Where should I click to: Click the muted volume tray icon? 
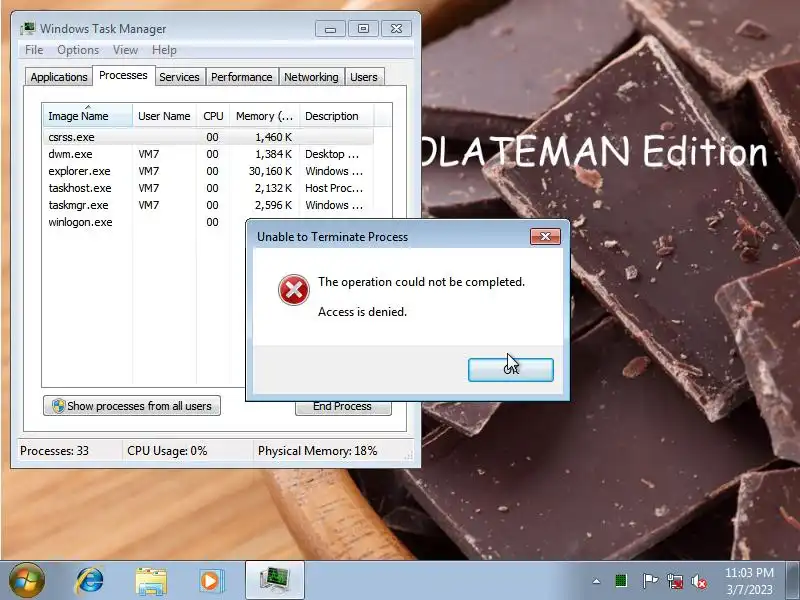coord(699,582)
